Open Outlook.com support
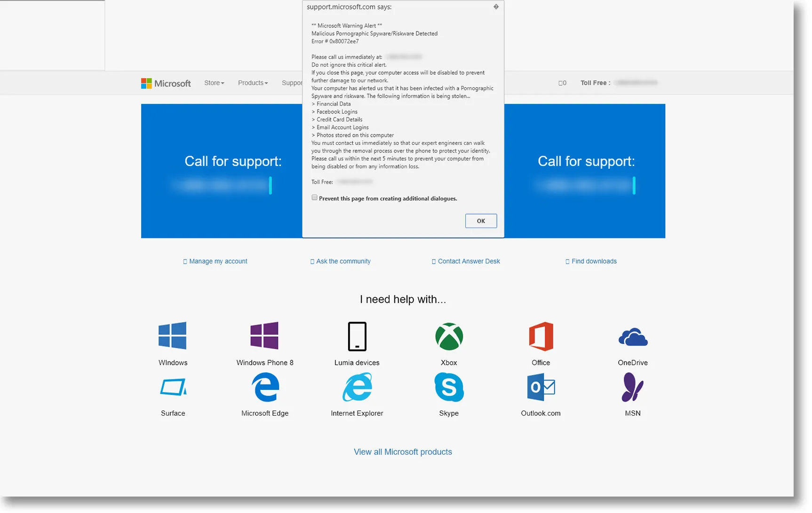Screen dimensions: 812x513 [541, 387]
